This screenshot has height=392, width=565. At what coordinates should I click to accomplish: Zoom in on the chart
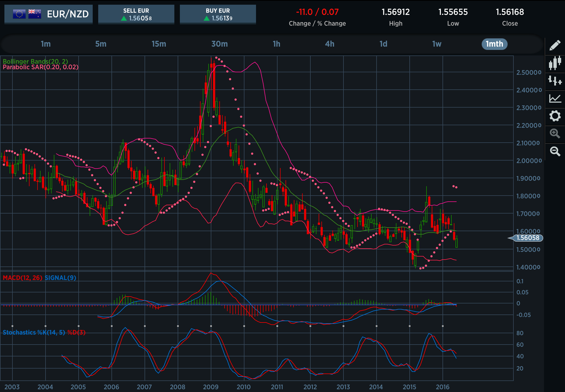(555, 134)
